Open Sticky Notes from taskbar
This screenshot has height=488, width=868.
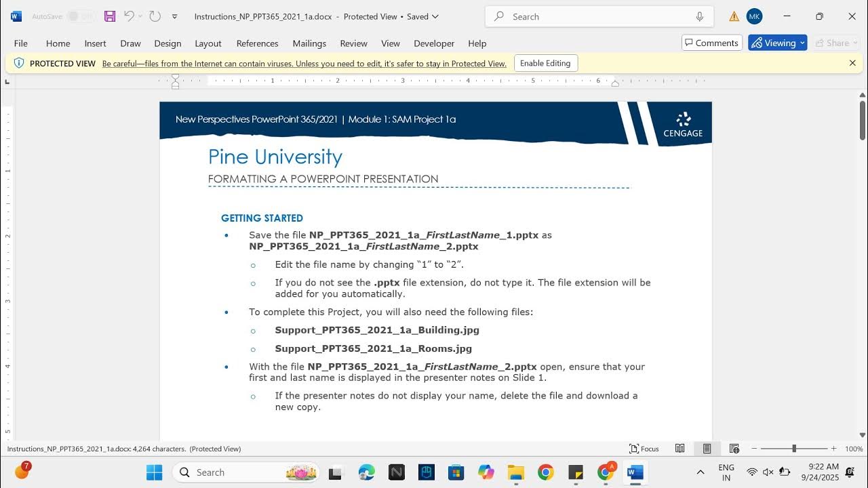click(x=576, y=472)
